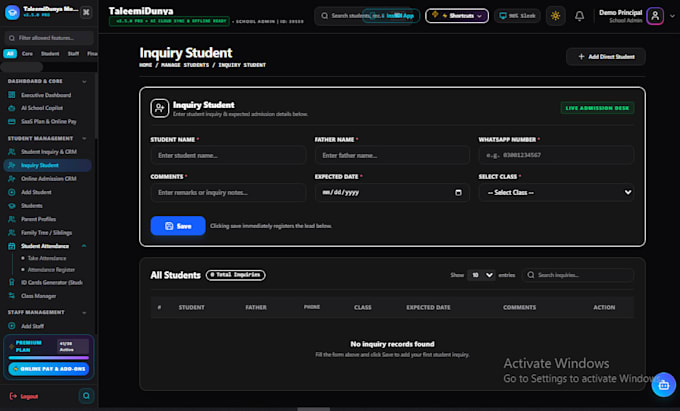
Task: Click the round search icon beside Logout
Action: coord(86,395)
